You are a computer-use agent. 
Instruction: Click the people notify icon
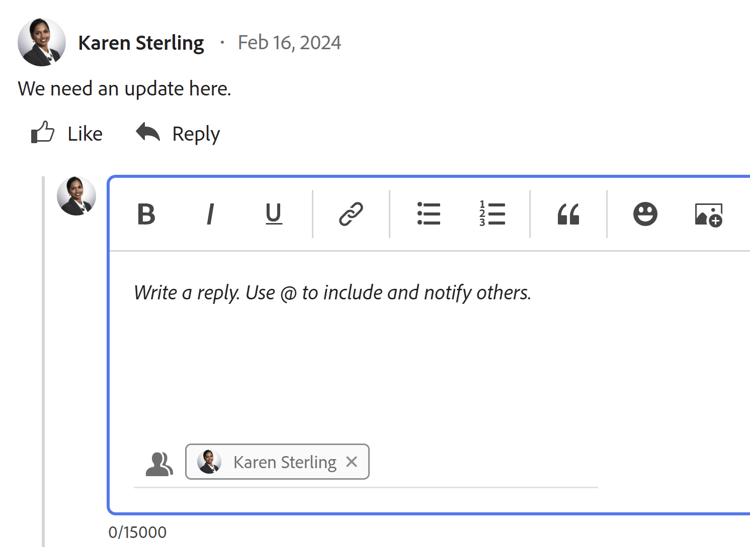pos(159,463)
